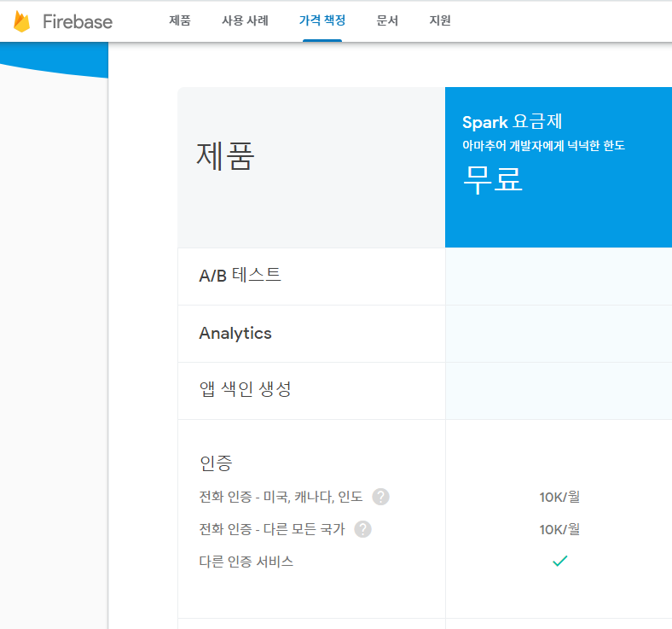The height and width of the screenshot is (629, 672).
Task: Click 10K/월 value for 다른 모든 국가
Action: (x=559, y=529)
